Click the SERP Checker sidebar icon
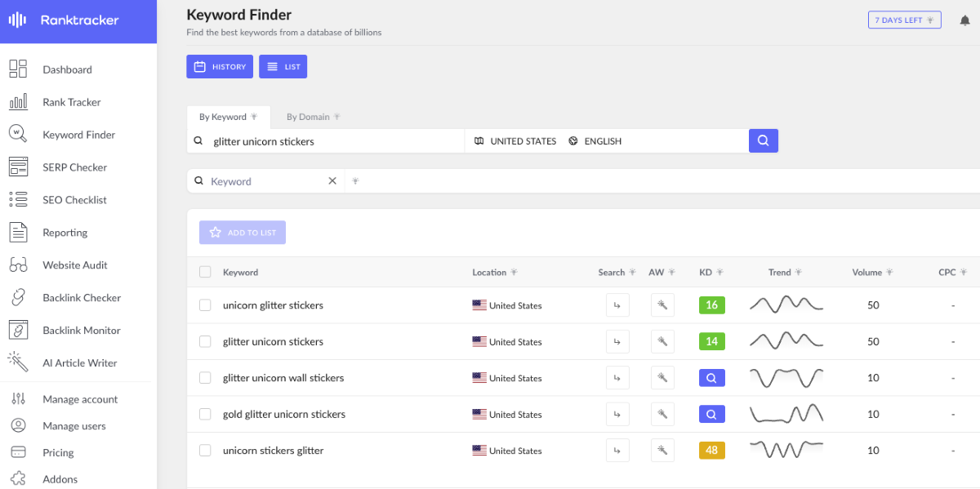 click(18, 167)
